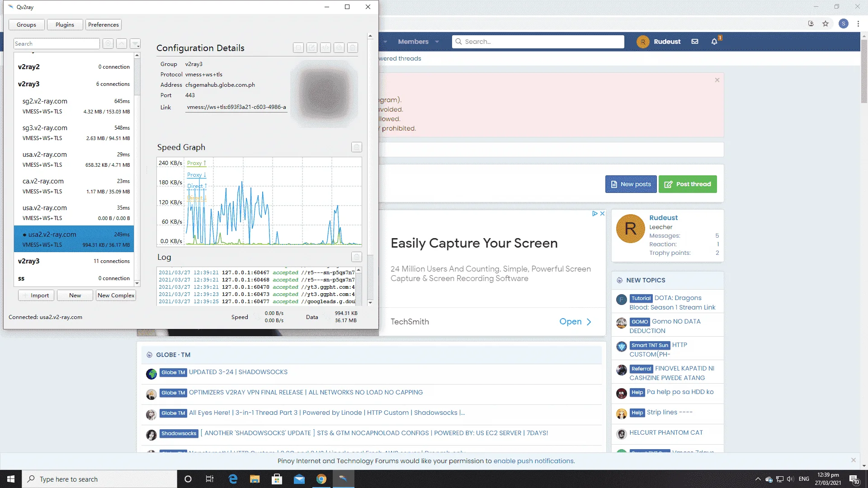
Task: Click the fourth round icon in Configuration Details toolbar
Action: (x=339, y=48)
